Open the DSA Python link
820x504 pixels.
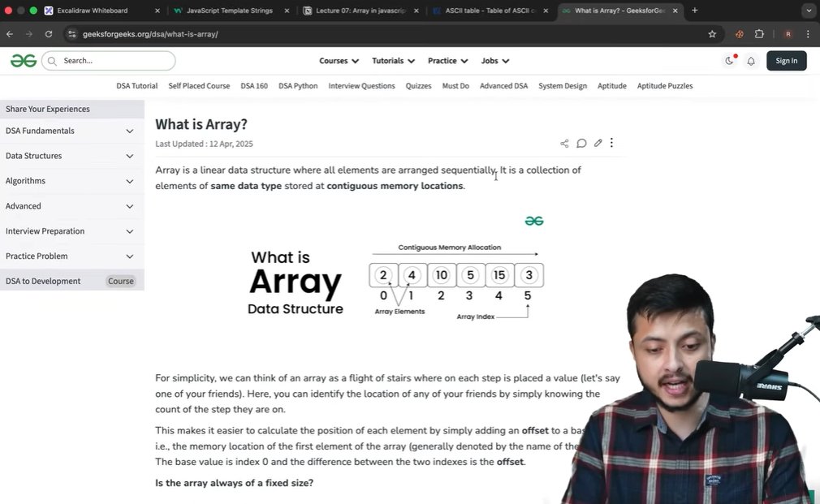[x=298, y=86]
